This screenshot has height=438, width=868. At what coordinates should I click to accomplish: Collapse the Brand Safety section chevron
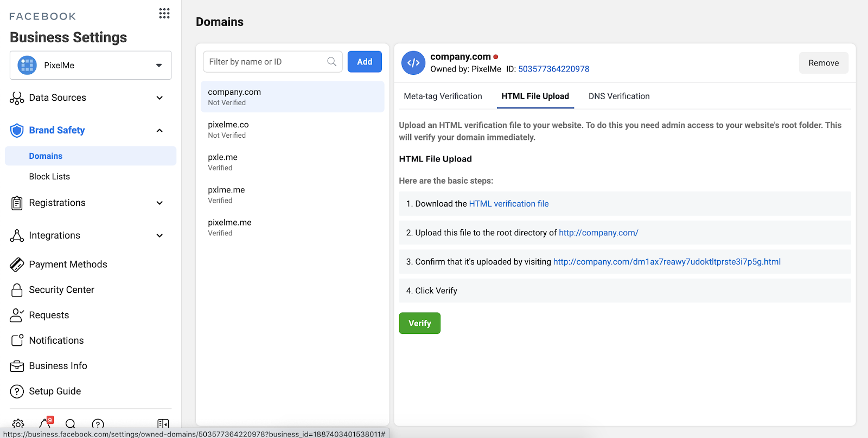[159, 131]
